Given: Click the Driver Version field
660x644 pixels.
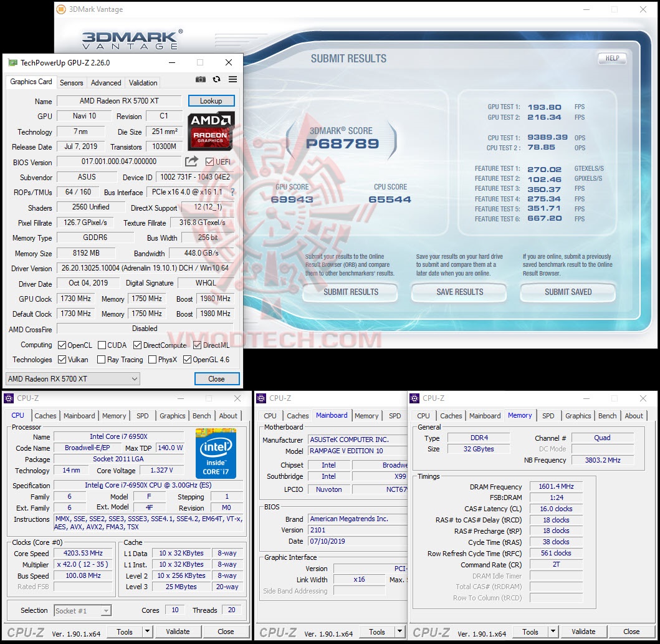Looking at the screenshot, I should coord(145,267).
